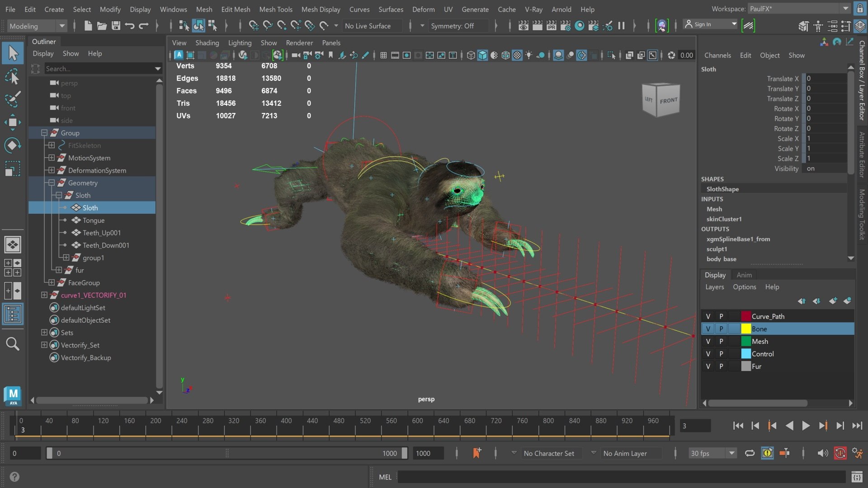This screenshot has width=868, height=488.
Task: Pick the Move tool in toolbox
Action: click(x=13, y=122)
